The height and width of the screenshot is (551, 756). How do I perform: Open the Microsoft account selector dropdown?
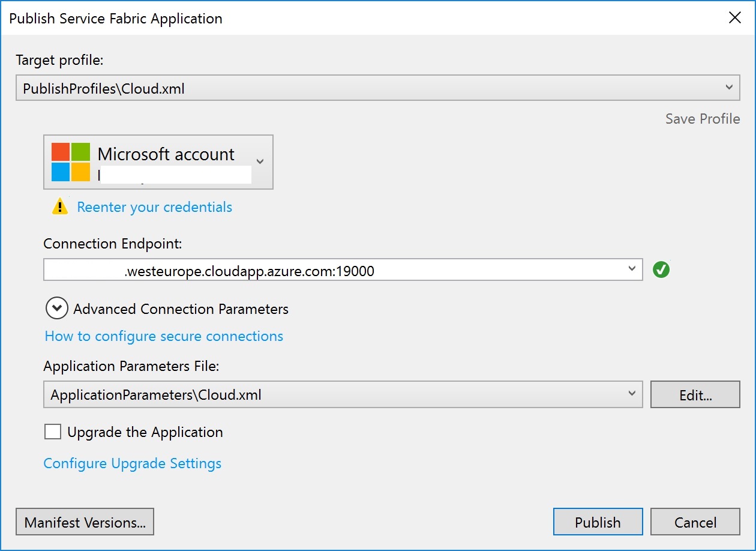coord(158,162)
